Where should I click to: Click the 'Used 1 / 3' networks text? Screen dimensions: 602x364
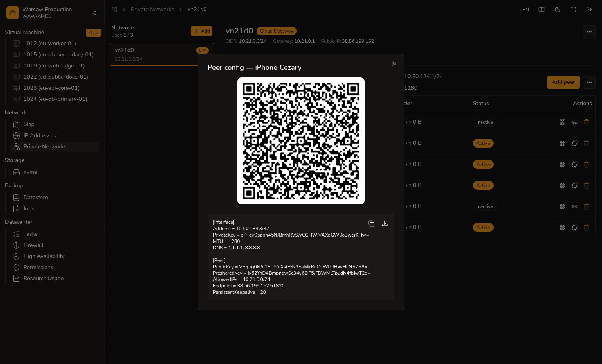tap(122, 35)
